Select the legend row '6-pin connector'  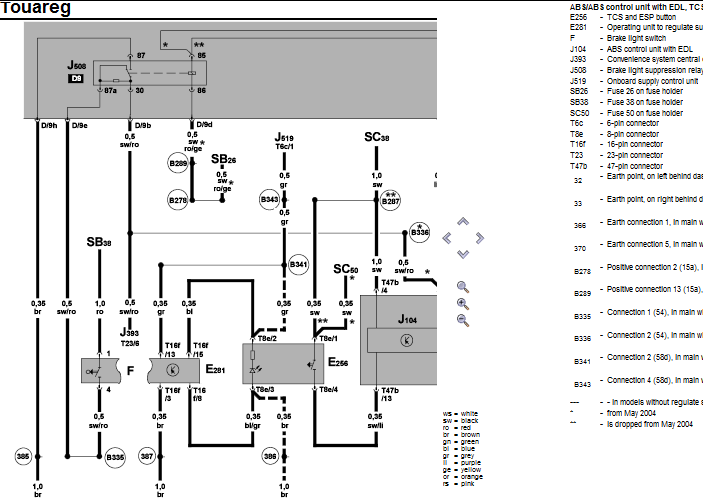click(614, 123)
